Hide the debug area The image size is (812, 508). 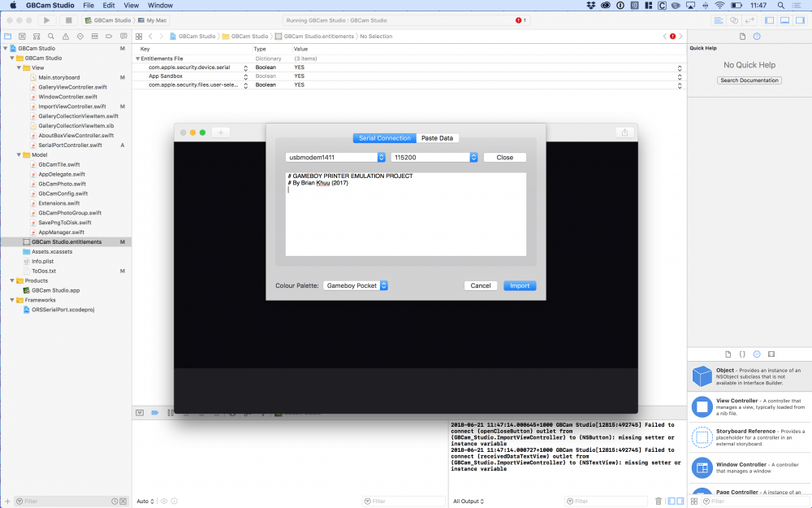[x=140, y=413]
